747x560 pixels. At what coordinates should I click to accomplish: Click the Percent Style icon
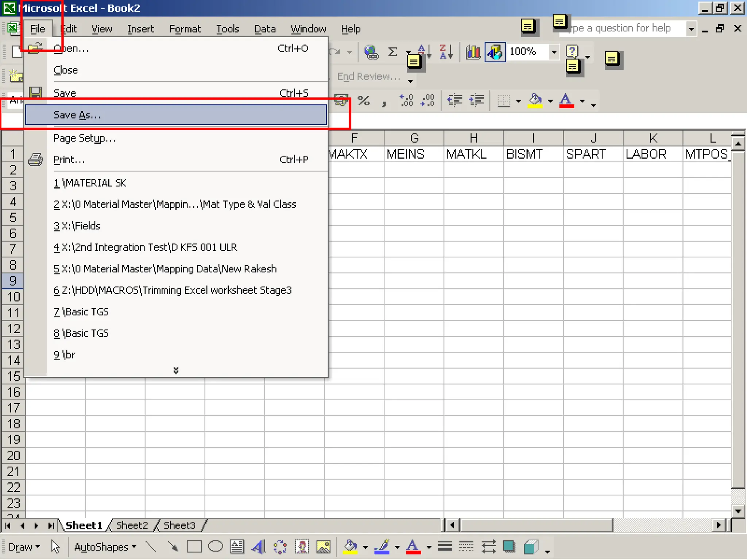click(363, 101)
